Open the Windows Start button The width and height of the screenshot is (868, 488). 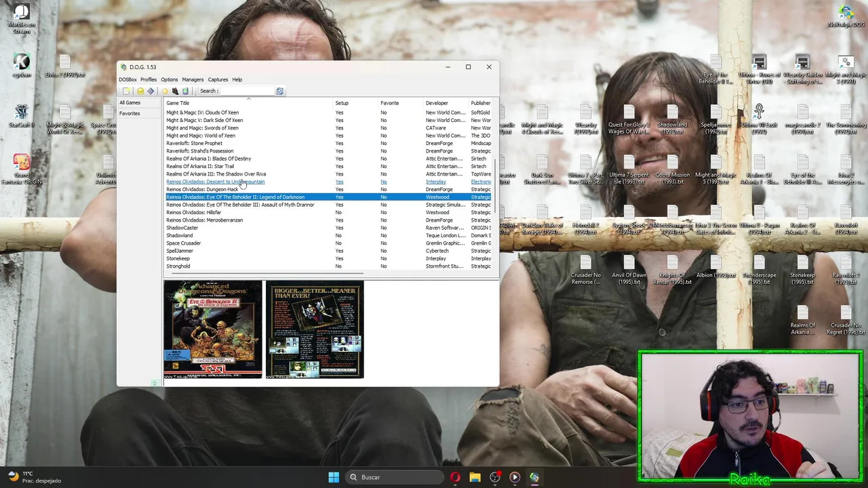(x=334, y=477)
